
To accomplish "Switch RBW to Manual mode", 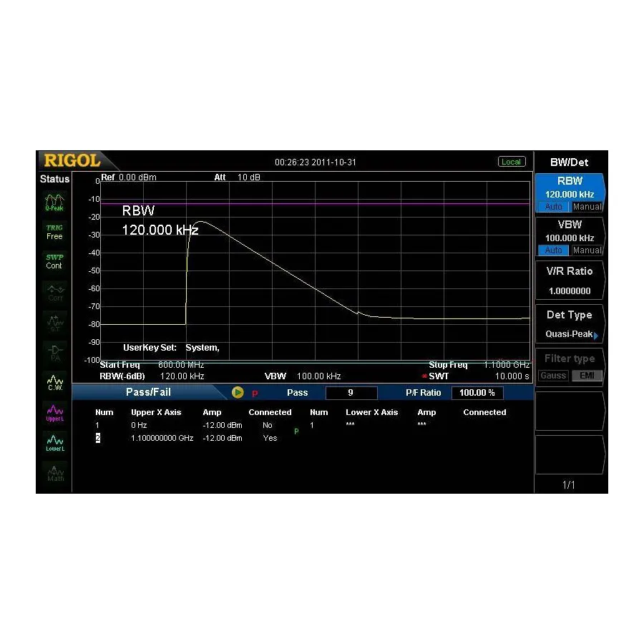I will point(587,206).
